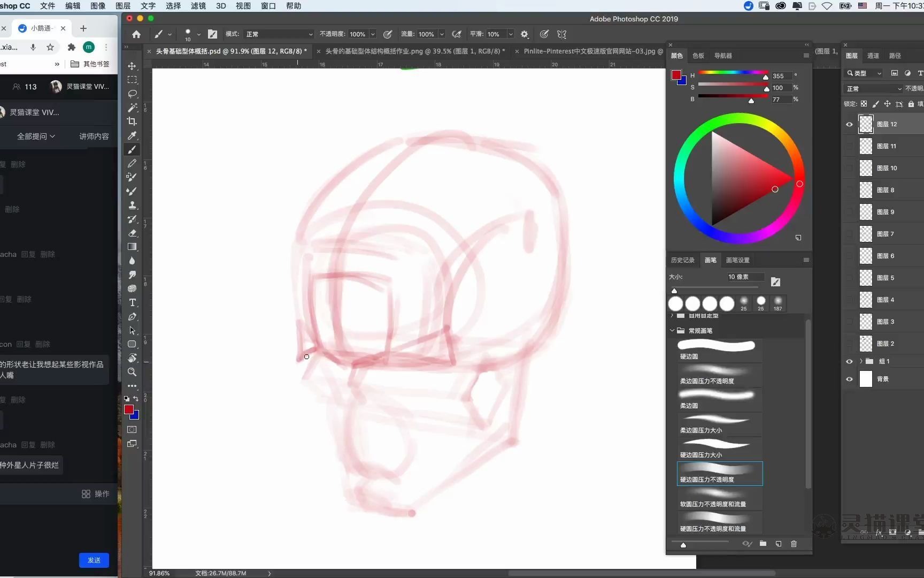Show layer 图层 11 visibility box
Image resolution: width=924 pixels, height=578 pixels.
pyautogui.click(x=849, y=146)
